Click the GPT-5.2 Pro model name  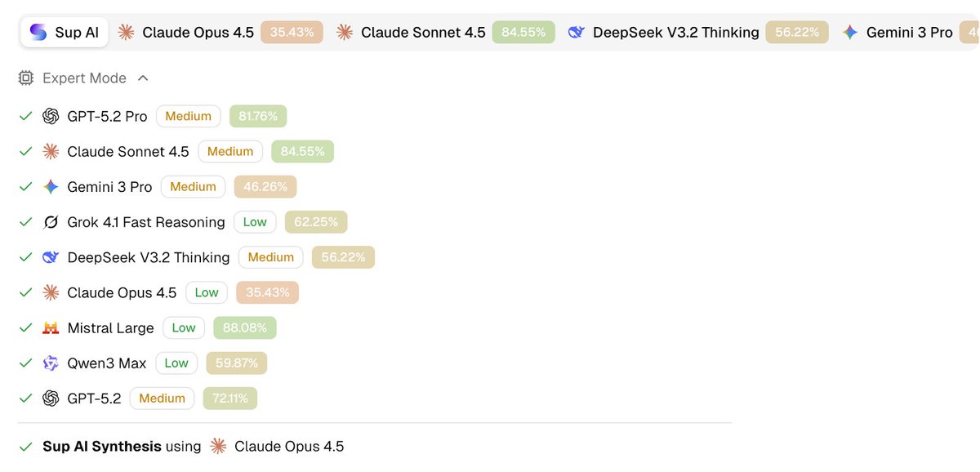[108, 117]
